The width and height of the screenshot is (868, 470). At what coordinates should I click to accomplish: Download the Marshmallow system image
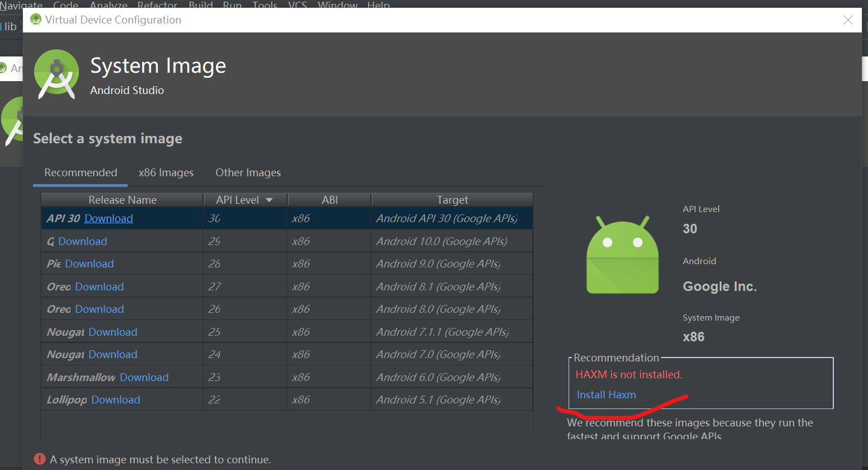pos(144,377)
